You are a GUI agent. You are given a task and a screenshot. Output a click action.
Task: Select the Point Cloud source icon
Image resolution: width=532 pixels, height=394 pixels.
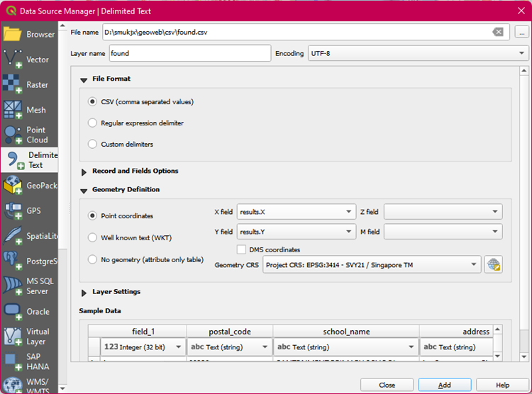(x=13, y=135)
